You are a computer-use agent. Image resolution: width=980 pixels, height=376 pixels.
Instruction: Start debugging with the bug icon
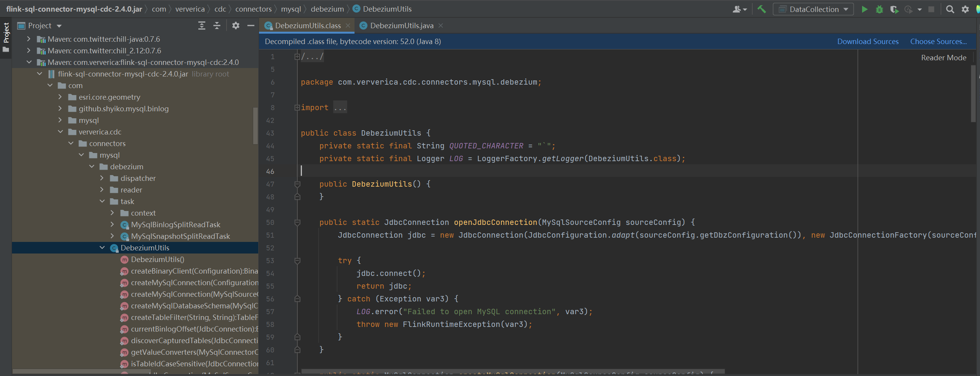879,9
